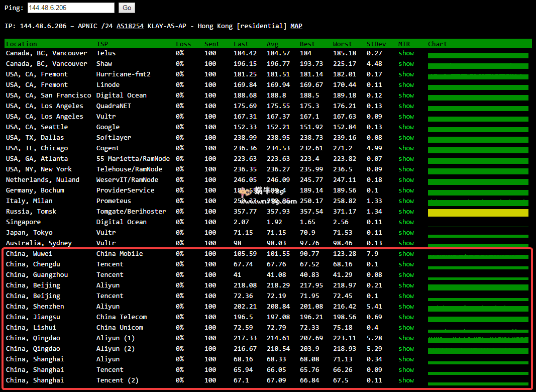
Task: Click the Location column header
Action: [21, 44]
